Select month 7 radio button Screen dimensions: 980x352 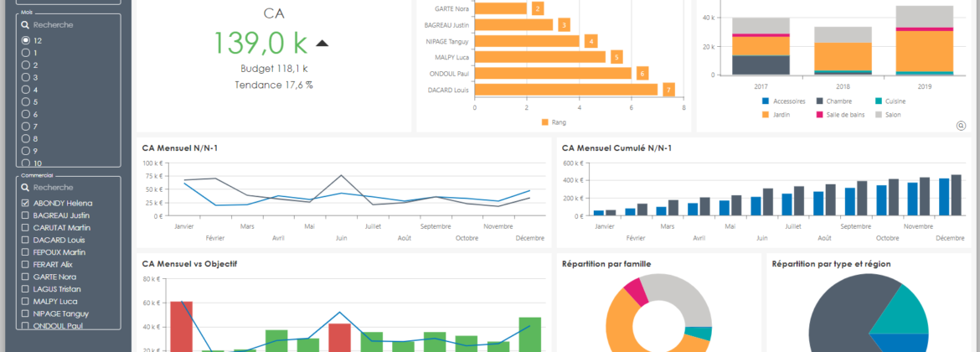(26, 127)
